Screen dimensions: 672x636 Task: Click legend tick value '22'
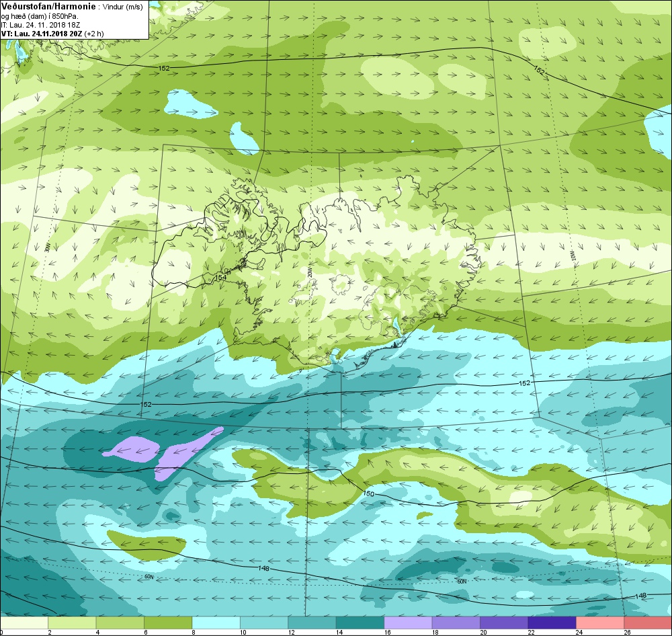[532, 632]
